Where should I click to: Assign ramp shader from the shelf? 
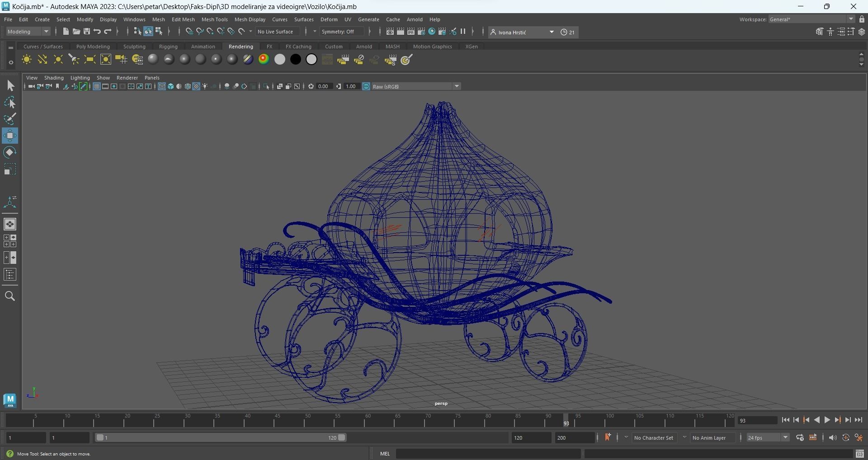(x=264, y=60)
